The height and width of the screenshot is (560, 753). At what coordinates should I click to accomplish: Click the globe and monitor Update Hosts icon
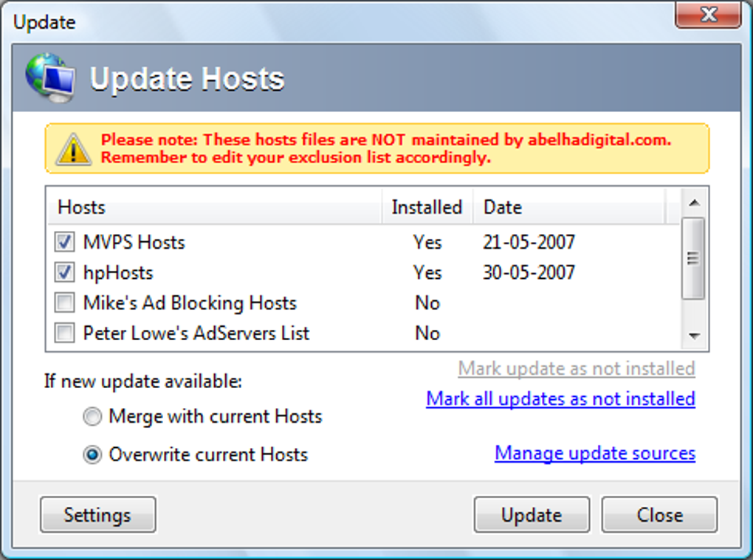50,77
